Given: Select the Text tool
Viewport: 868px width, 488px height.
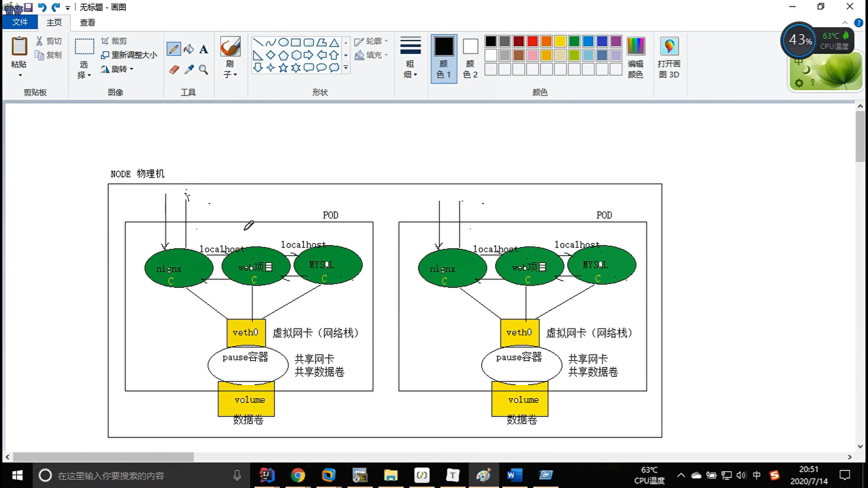Looking at the screenshot, I should (x=204, y=49).
